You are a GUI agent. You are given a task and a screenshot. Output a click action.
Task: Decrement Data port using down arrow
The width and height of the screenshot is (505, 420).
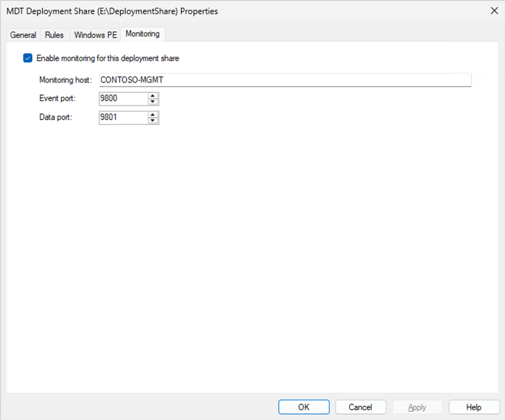click(154, 120)
